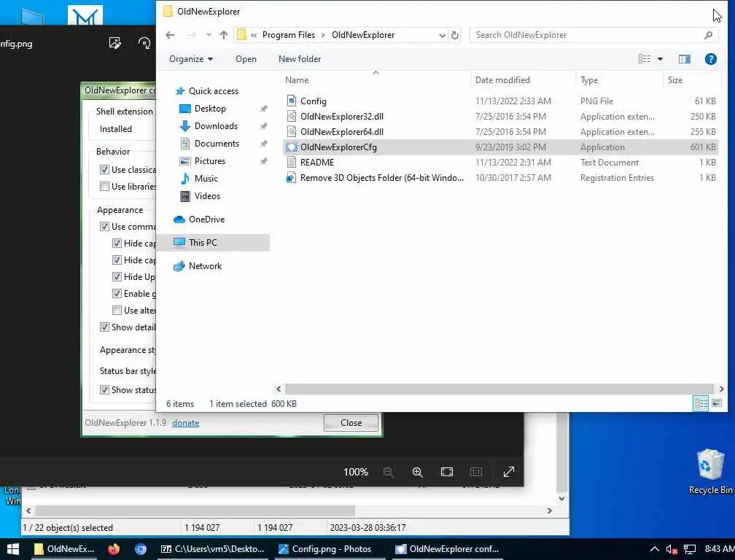Open the Windows Start menu
This screenshot has height=560, width=735.
[12, 549]
